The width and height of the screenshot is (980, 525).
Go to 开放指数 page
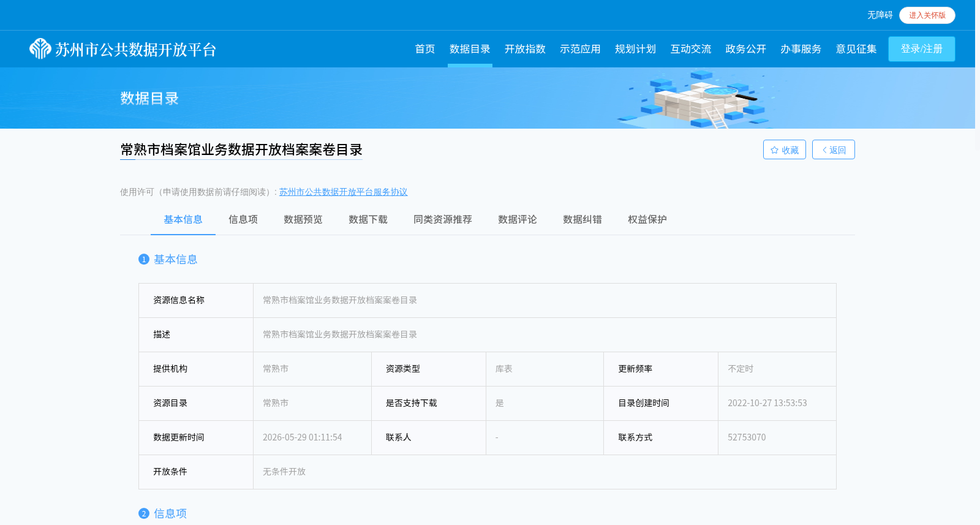coord(525,49)
